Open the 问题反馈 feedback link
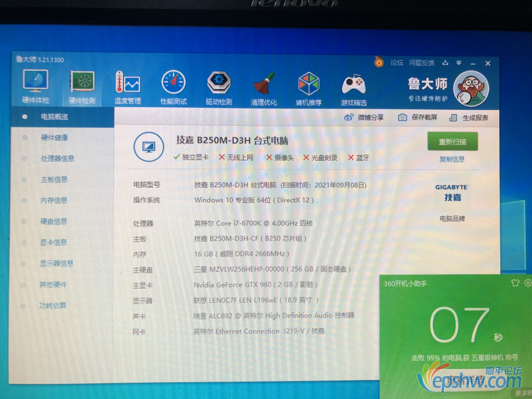Screen dimensions: 532x399 click(x=421, y=63)
